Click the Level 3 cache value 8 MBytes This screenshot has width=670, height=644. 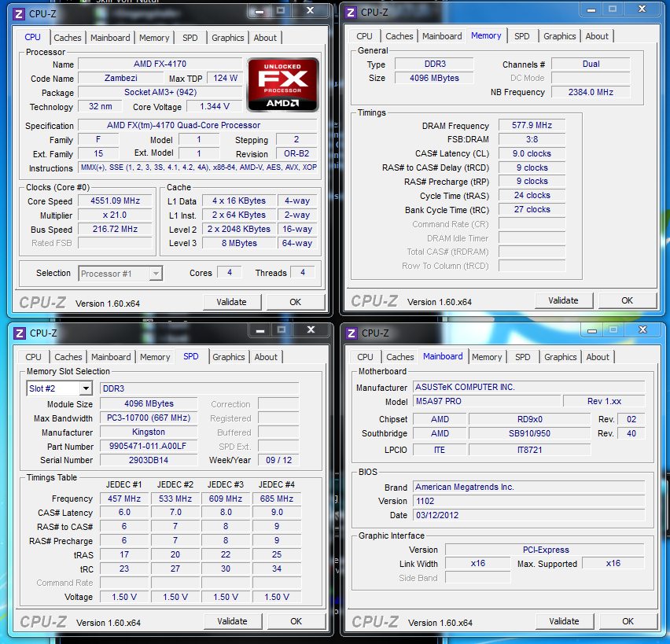pos(239,243)
